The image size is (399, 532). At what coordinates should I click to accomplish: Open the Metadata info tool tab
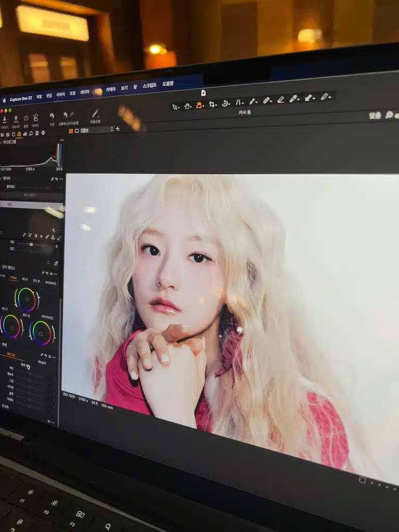click(43, 132)
